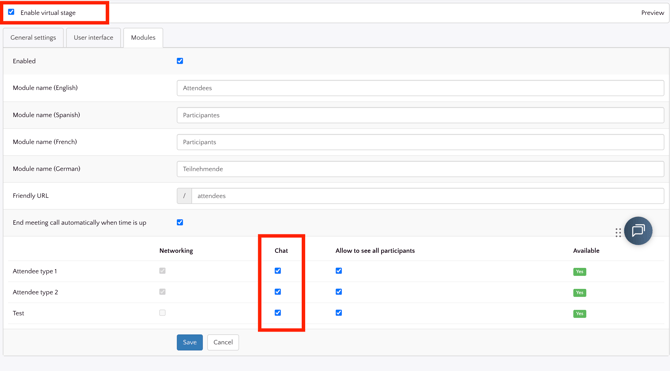Click the slash prefix of Friendly URL

[184, 196]
